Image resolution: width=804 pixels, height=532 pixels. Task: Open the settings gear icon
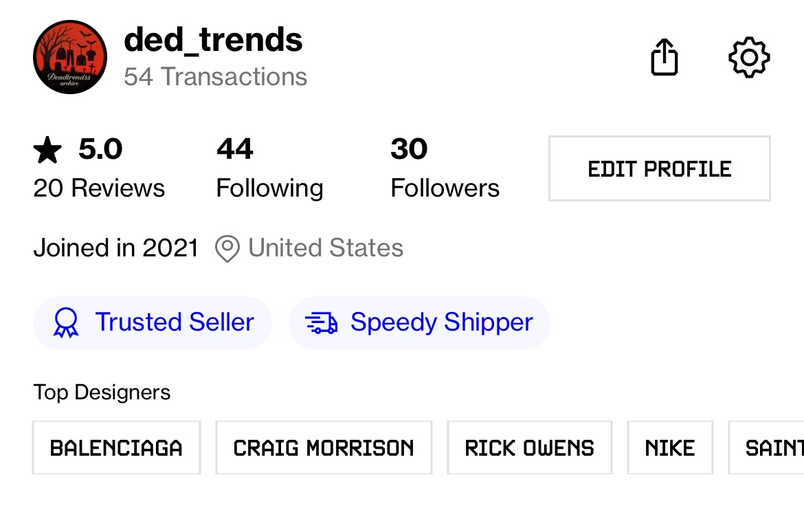point(748,56)
